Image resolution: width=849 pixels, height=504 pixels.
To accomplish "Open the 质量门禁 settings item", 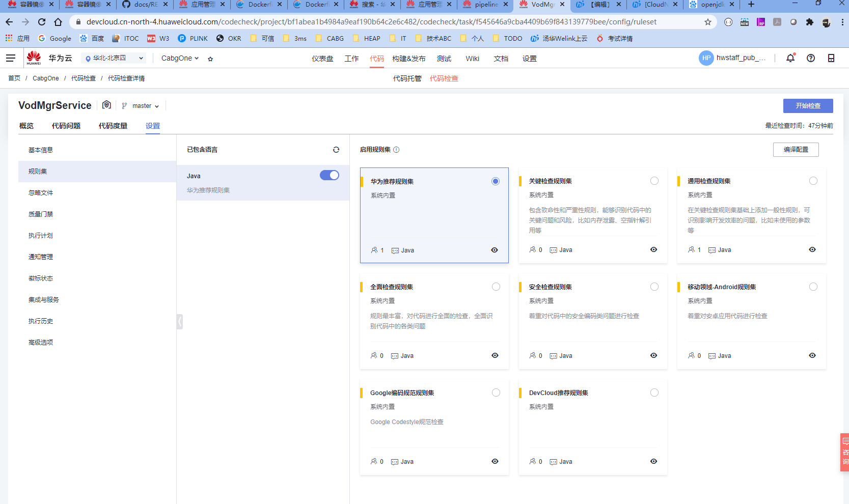I will (97, 214).
